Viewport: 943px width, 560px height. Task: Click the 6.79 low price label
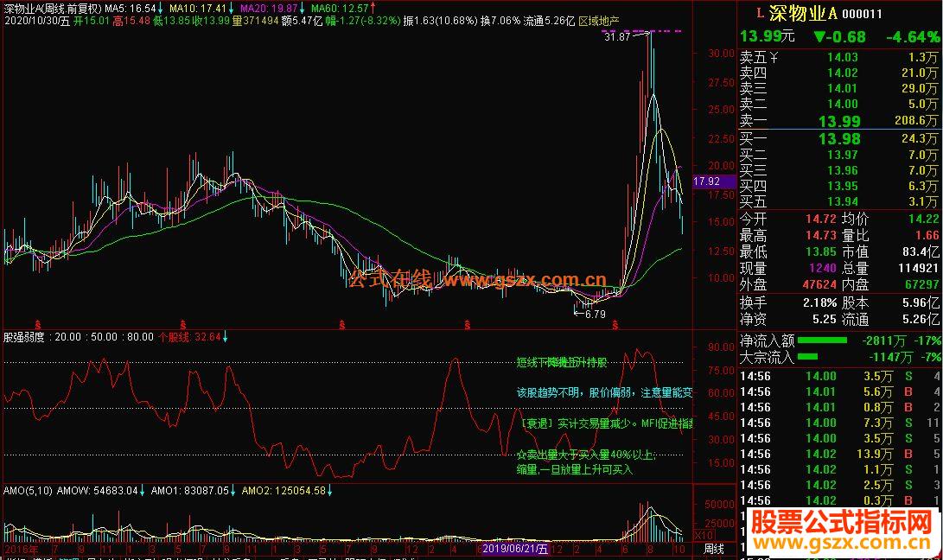point(595,314)
